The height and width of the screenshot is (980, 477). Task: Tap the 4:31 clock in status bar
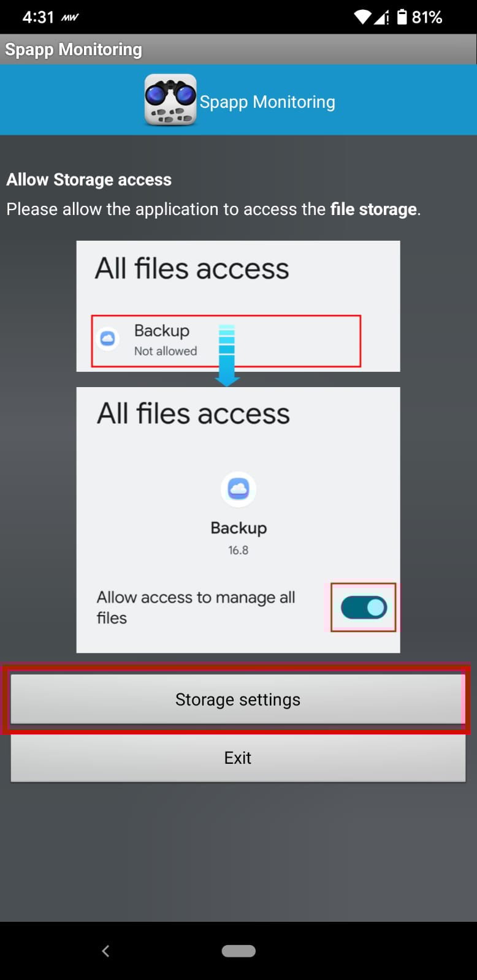pyautogui.click(x=38, y=17)
